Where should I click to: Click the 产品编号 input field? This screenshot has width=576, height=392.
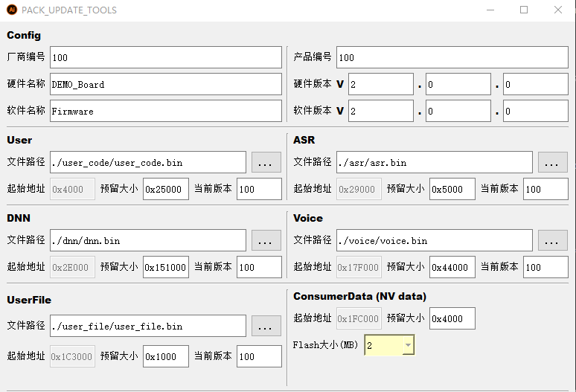point(452,57)
